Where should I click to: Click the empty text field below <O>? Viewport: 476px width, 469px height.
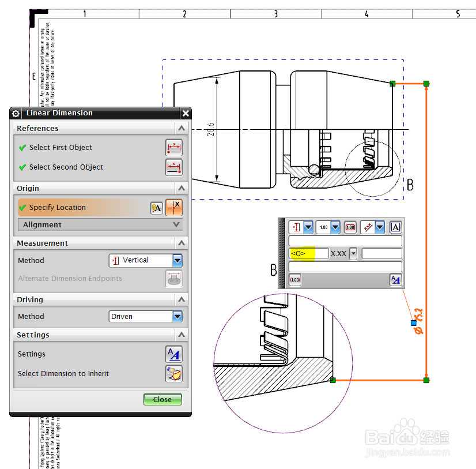[x=345, y=267]
